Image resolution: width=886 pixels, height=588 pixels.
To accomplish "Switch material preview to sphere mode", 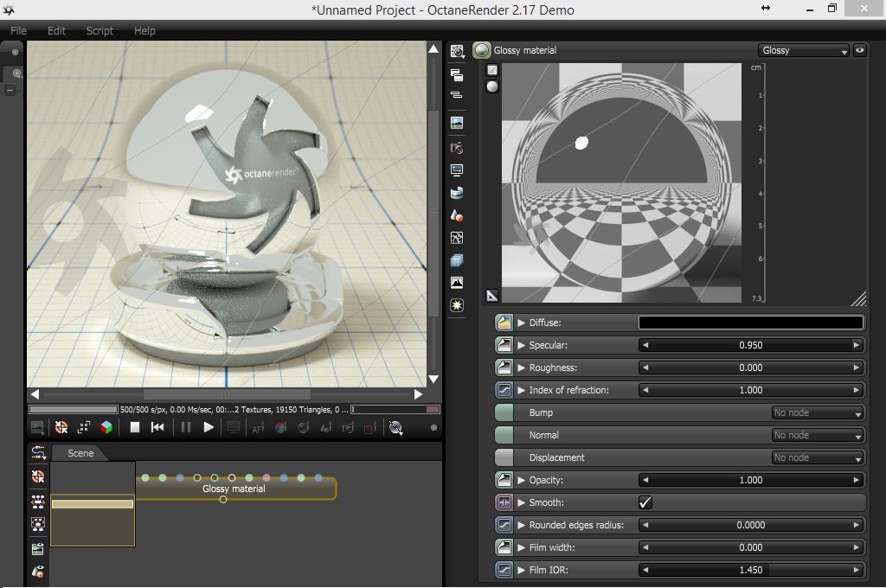I will point(492,86).
